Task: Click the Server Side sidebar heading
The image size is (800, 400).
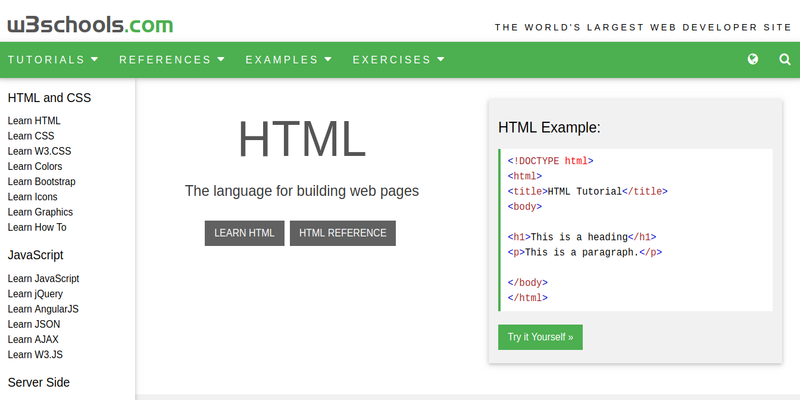Action: 39,383
